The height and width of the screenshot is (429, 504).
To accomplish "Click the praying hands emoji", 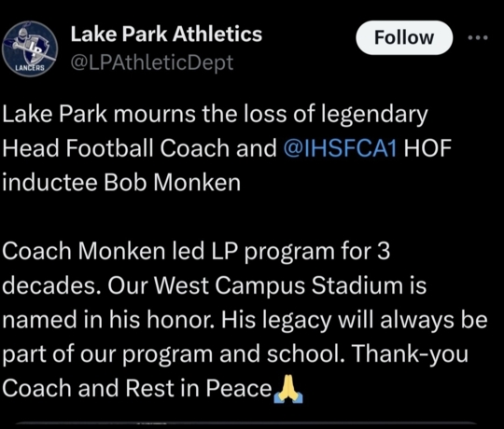I will pyautogui.click(x=288, y=389).
